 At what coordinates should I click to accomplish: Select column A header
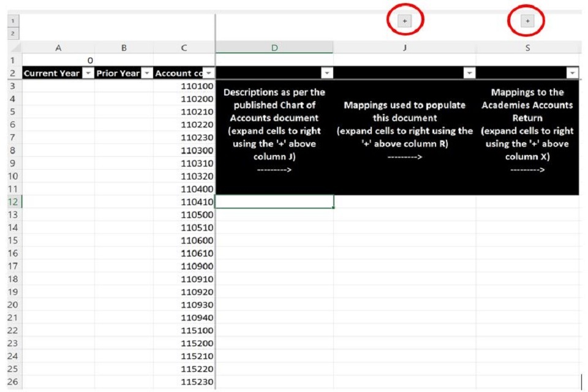coord(58,48)
